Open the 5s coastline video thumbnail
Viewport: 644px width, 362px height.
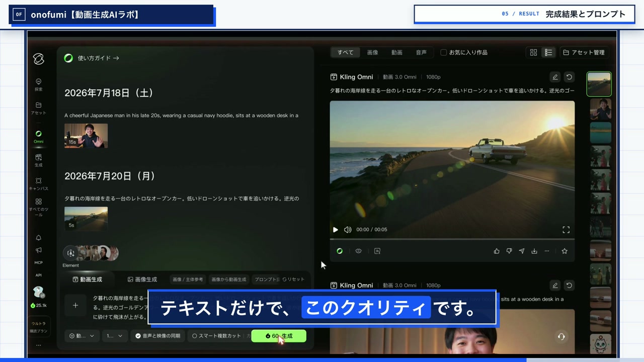(x=86, y=219)
